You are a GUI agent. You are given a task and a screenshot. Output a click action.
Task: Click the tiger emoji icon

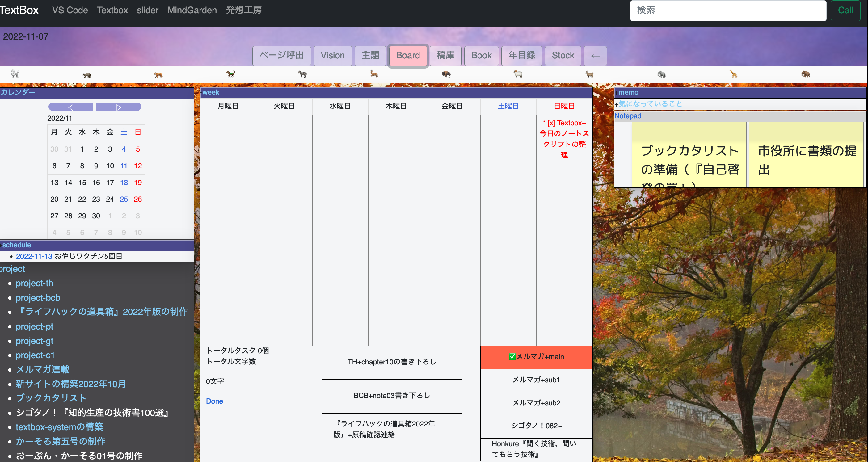point(158,74)
